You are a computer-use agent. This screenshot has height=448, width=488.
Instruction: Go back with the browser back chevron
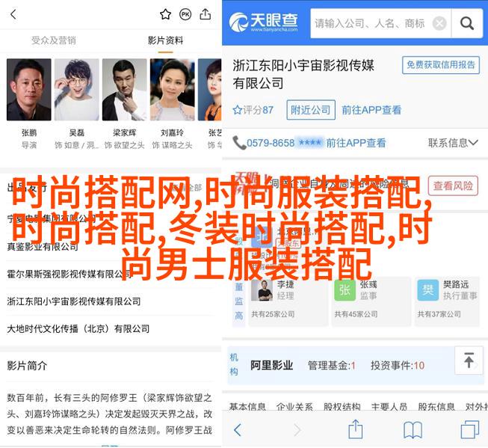click(238, 430)
